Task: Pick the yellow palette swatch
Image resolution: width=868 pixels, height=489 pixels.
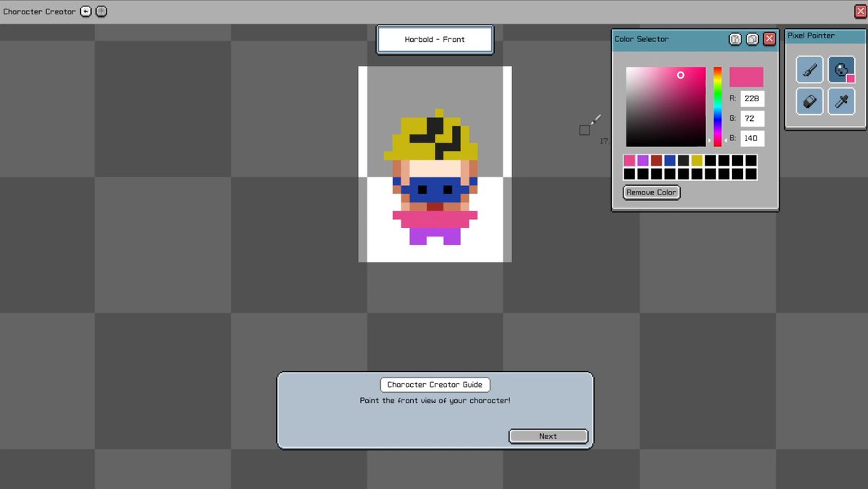Action: [x=697, y=161]
